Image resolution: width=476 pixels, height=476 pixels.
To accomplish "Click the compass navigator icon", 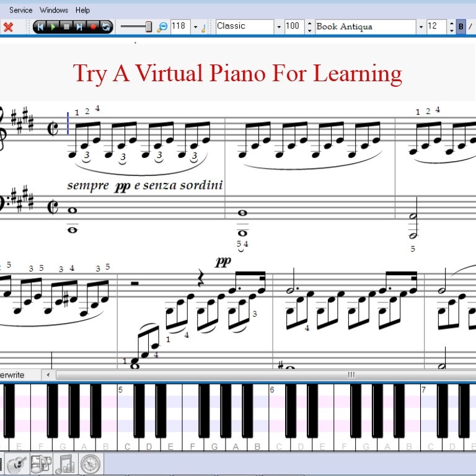I will coord(90,464).
